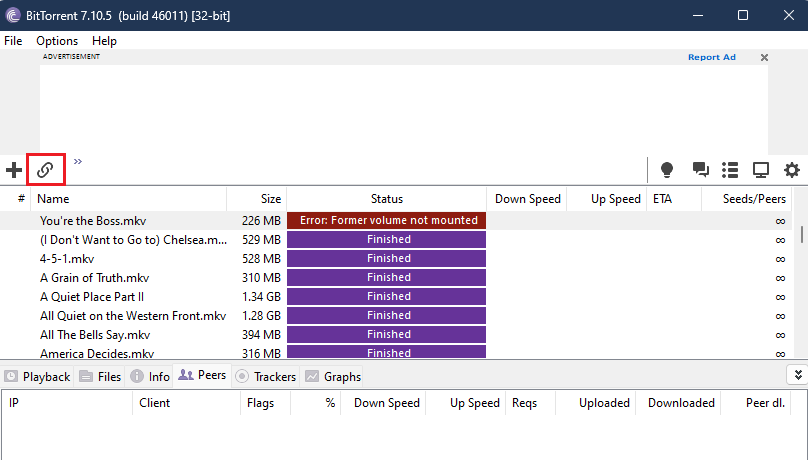Click Add Torrent from URL link icon
808x460 pixels.
tap(45, 169)
